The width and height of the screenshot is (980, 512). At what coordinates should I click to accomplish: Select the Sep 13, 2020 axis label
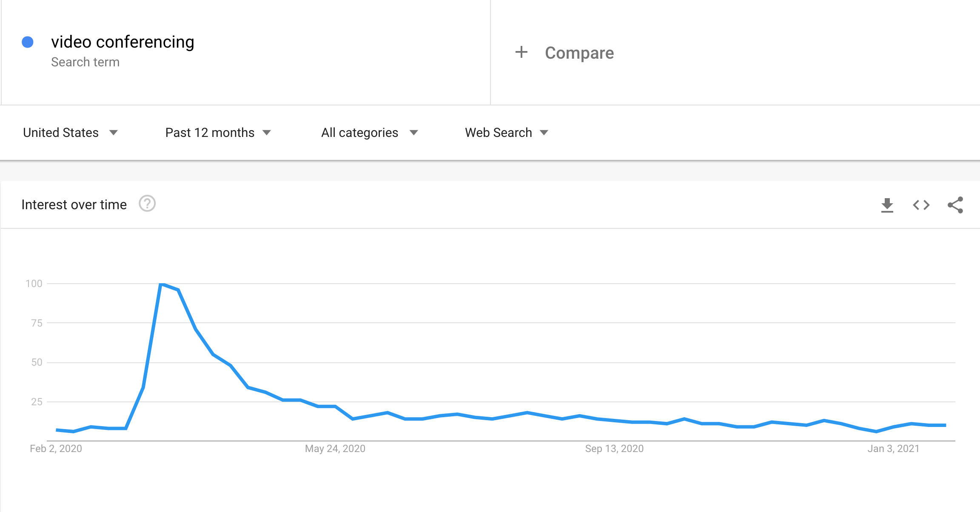click(614, 449)
